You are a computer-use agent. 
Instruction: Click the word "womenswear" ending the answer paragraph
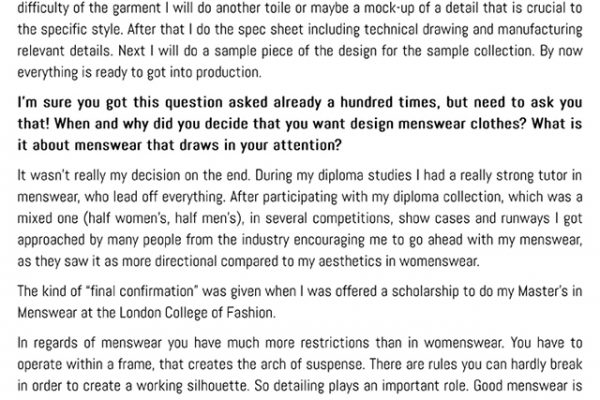coord(438,261)
